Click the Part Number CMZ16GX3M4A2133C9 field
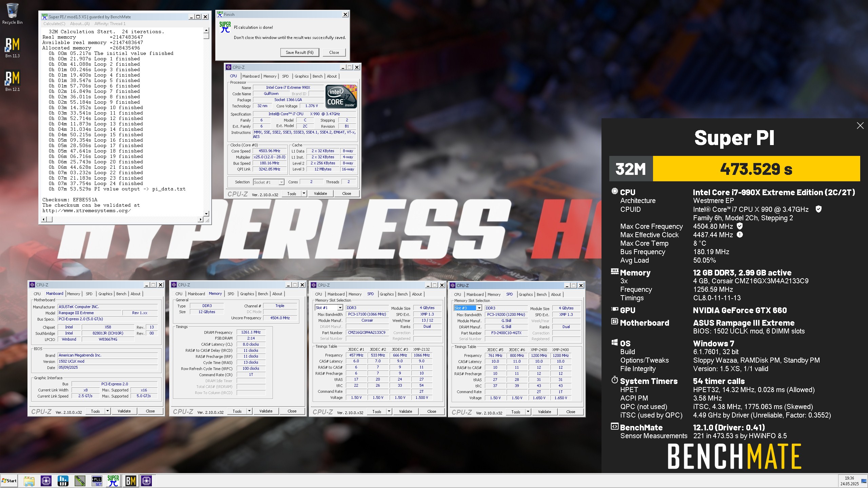The width and height of the screenshot is (868, 488). (367, 332)
